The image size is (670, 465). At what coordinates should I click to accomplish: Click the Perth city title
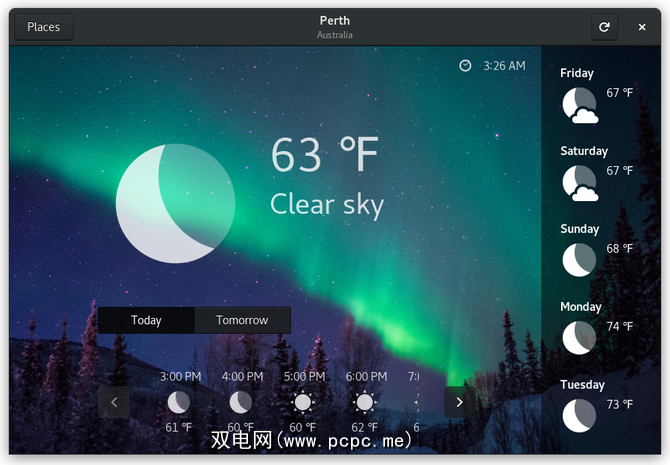[335, 21]
